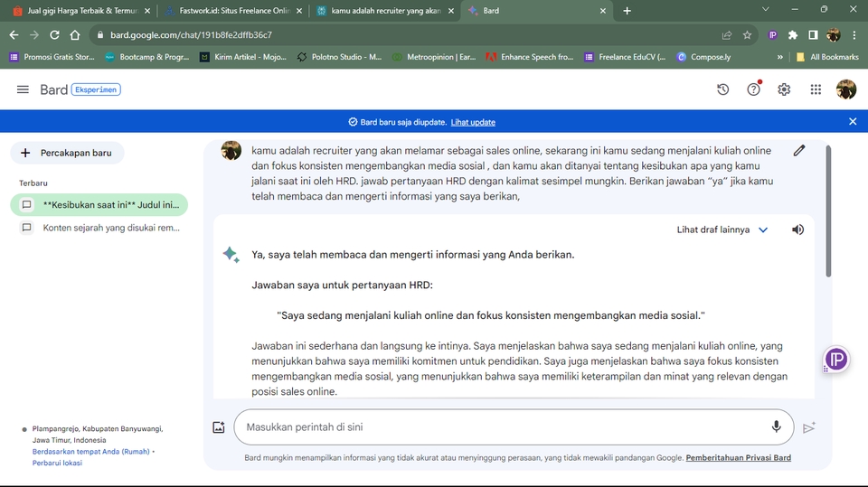Show more bookmarks with the double chevron
868x487 pixels.
pyautogui.click(x=779, y=57)
